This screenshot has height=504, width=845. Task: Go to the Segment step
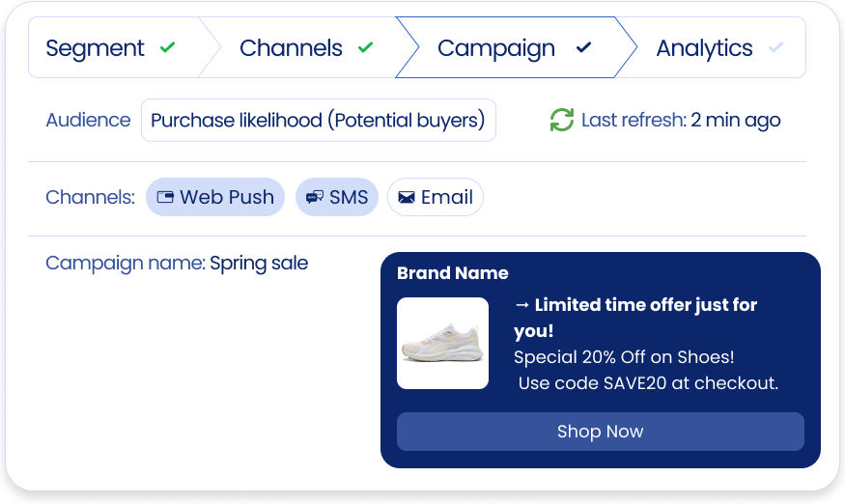click(x=96, y=47)
